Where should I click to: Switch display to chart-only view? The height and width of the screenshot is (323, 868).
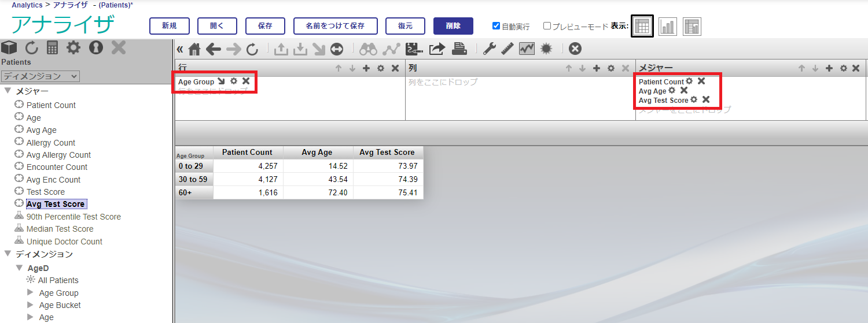(667, 26)
